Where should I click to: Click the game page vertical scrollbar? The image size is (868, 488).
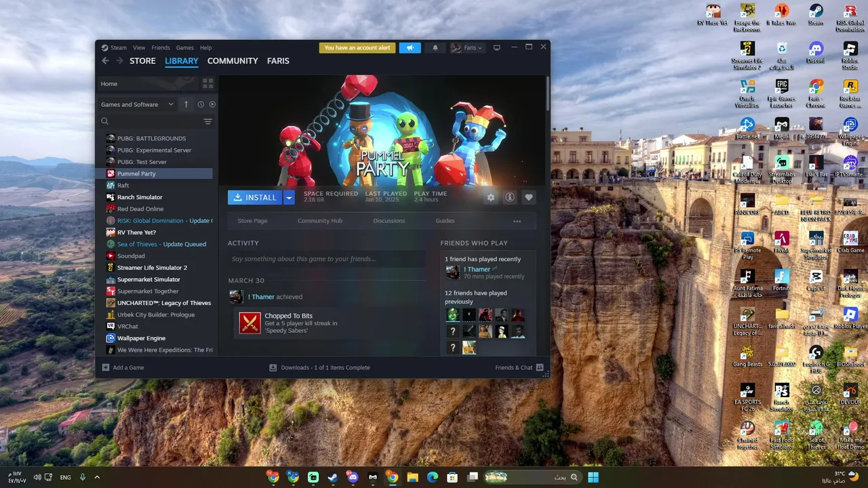click(547, 93)
